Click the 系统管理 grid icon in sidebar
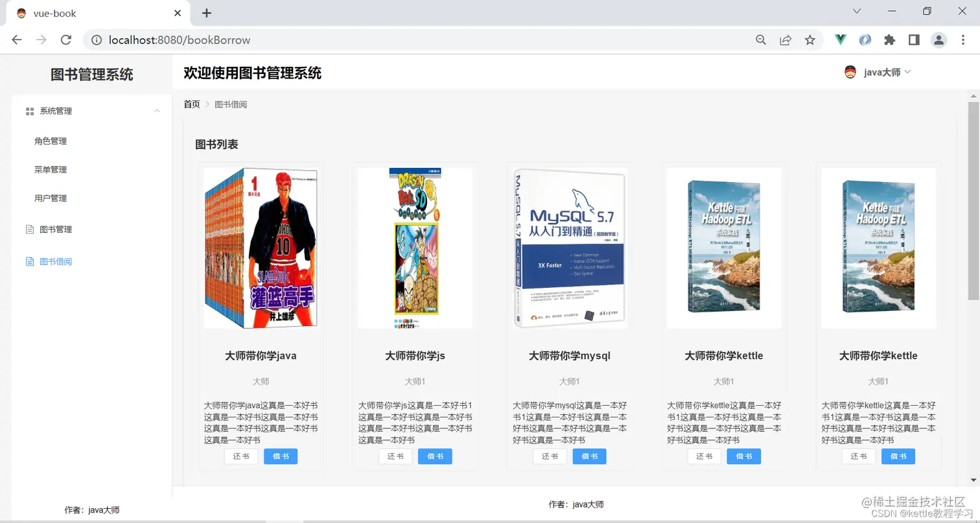The height and width of the screenshot is (523, 980). click(29, 110)
